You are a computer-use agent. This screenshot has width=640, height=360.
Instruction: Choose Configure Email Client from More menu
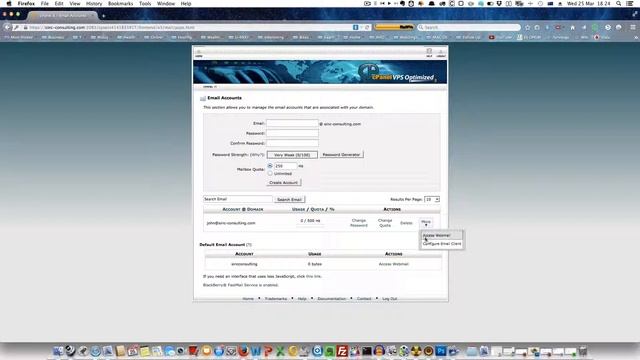click(442, 244)
